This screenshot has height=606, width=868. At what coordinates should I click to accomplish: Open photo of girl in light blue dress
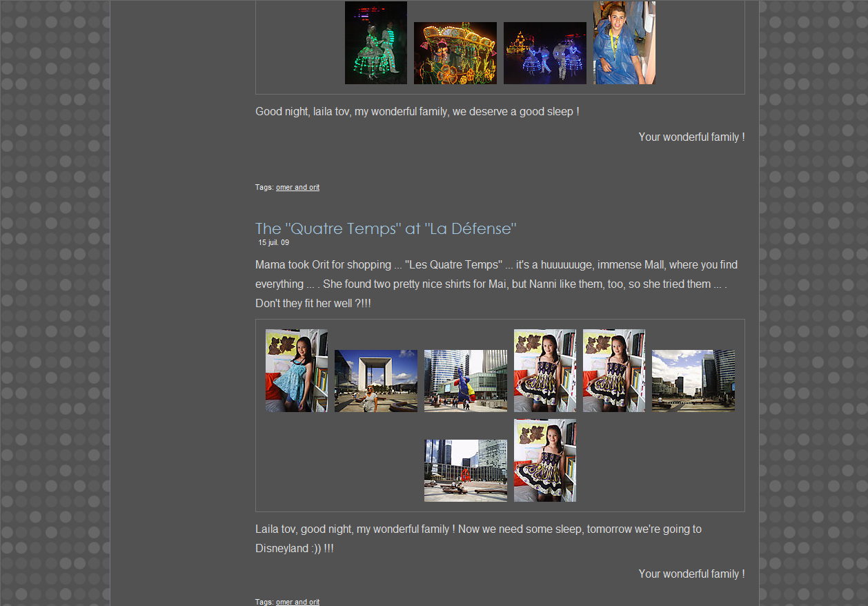pos(296,371)
